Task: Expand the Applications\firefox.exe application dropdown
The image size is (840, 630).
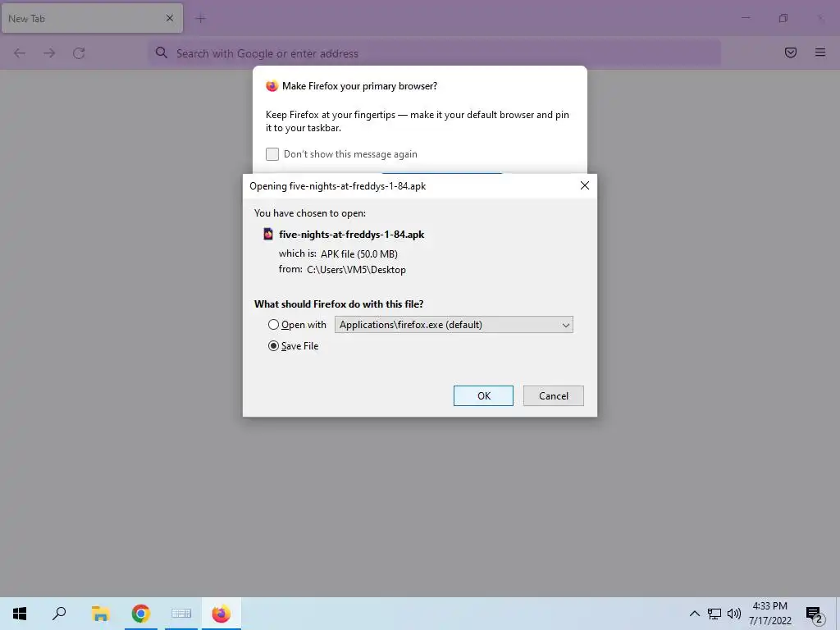Action: pyautogui.click(x=454, y=325)
